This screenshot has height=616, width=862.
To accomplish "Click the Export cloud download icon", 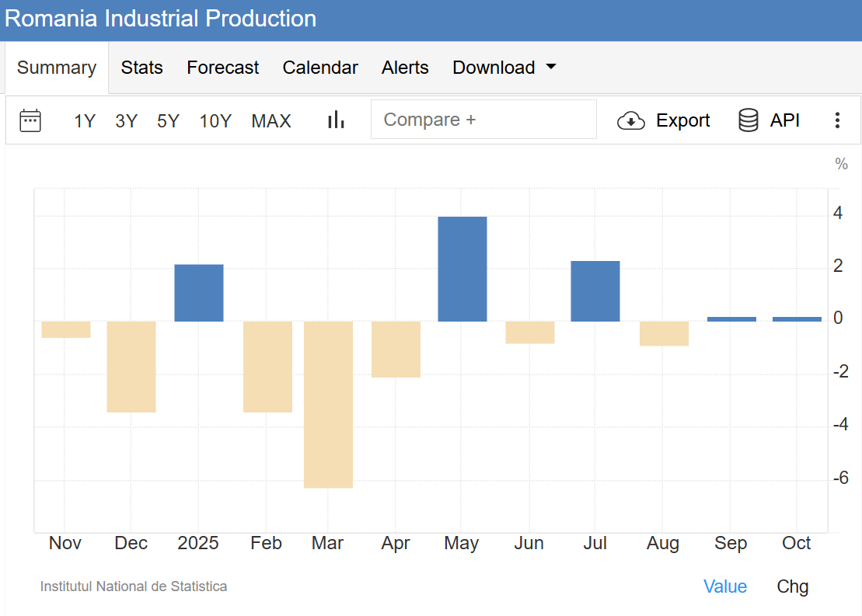I will click(630, 120).
